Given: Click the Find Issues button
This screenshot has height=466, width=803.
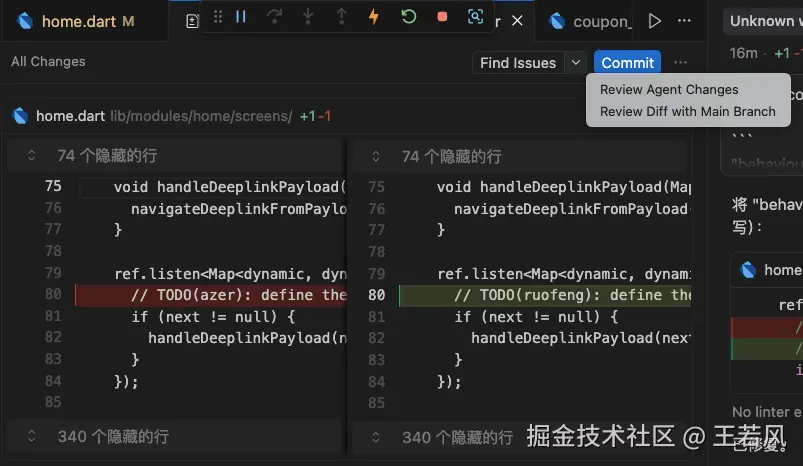Looking at the screenshot, I should 518,62.
